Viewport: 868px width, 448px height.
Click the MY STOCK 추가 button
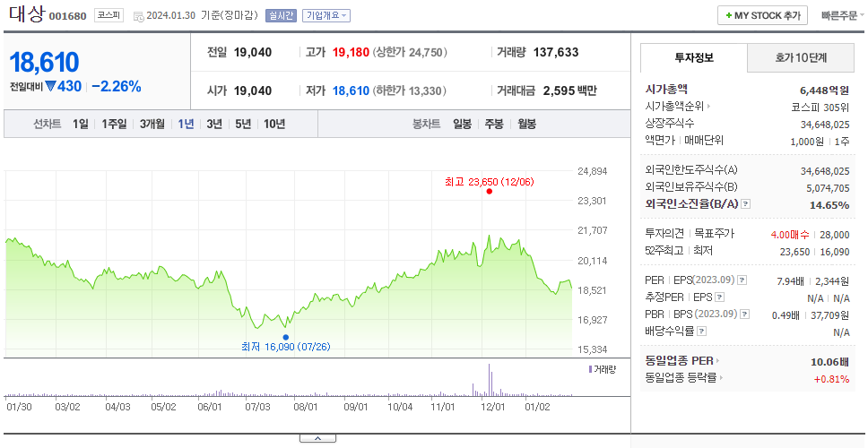pyautogui.click(x=763, y=15)
